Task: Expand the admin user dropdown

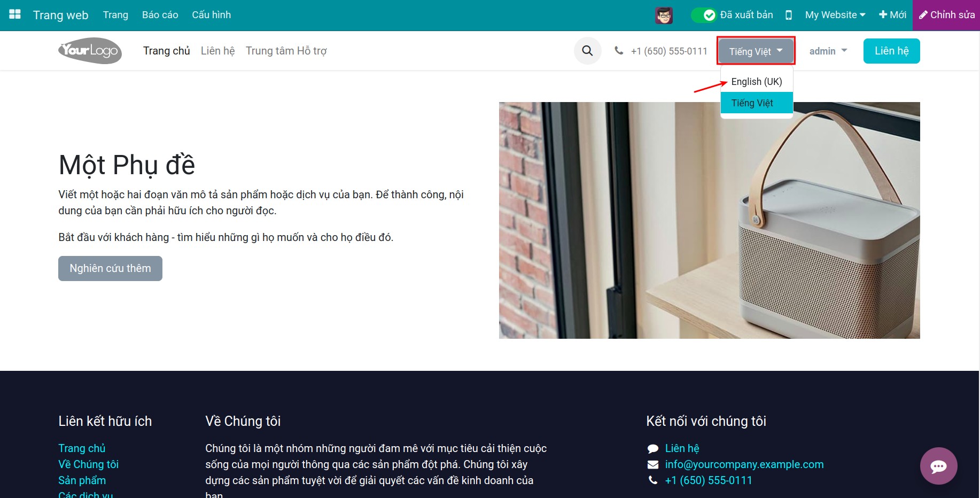Action: point(828,51)
